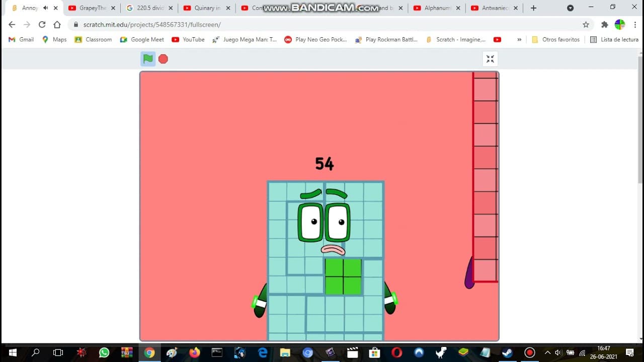Open the command prompt on the taskbar
The image size is (644, 362).
(x=217, y=352)
